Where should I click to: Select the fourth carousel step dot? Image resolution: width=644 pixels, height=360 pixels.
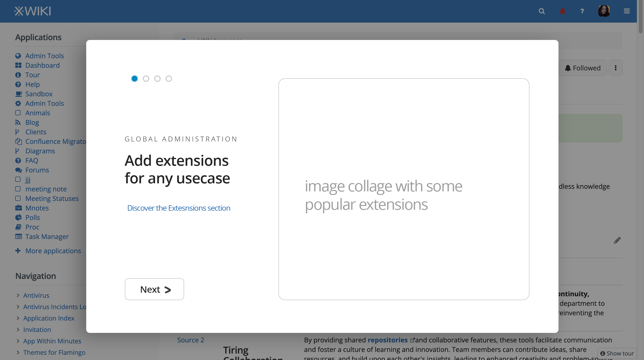coord(169,79)
